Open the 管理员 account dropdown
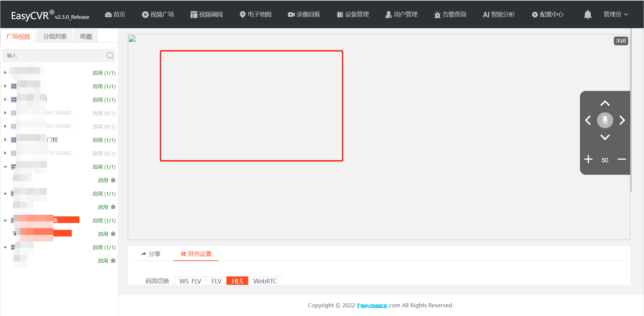Viewport: 644px width, 316px height. (616, 14)
